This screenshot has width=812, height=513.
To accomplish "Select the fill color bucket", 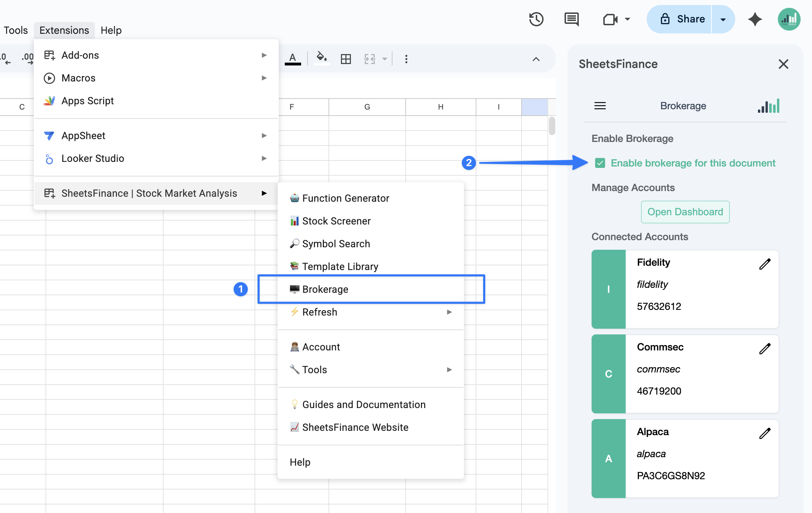I will [322, 59].
